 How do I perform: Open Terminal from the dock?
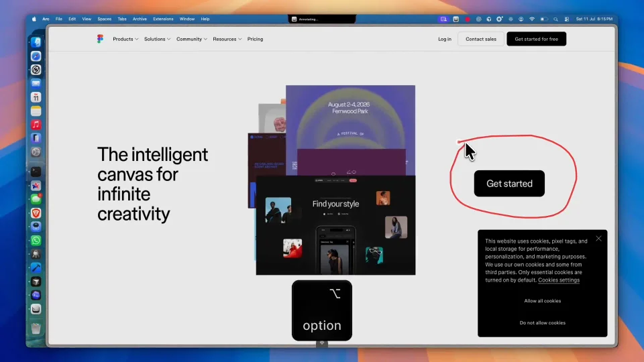point(36,172)
